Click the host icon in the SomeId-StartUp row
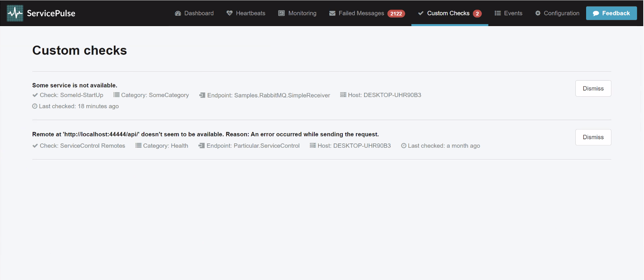The width and height of the screenshot is (644, 280). pos(343,95)
